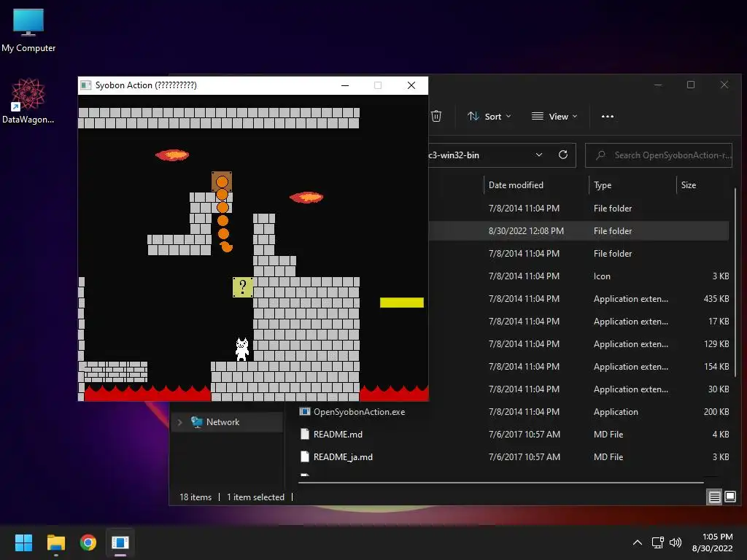Screen dimensions: 747x560
Task: Launch Google Chrome from the taskbar
Action: 88,542
